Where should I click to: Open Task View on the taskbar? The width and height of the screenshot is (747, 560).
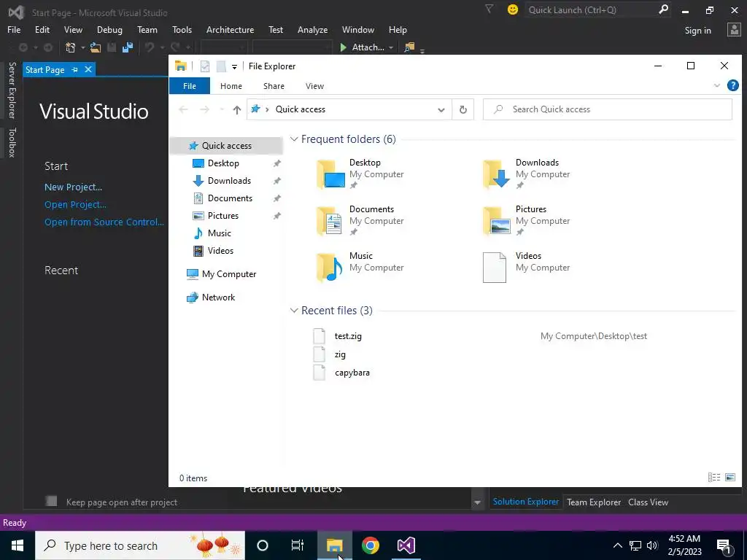(298, 545)
